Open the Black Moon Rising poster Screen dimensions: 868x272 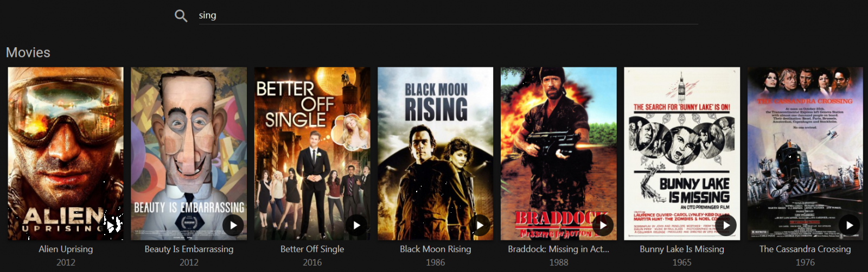coord(436,154)
